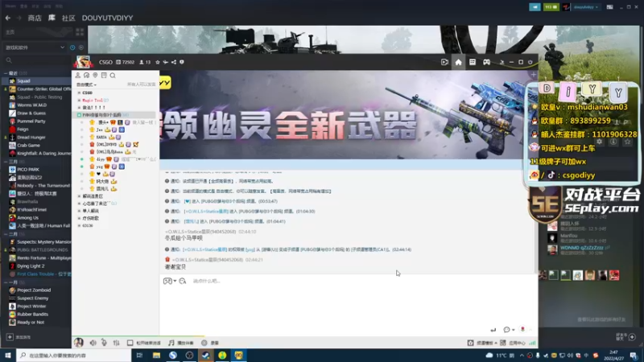Screen dimensions: 644x362
Task: Send message with the enter arrow icon
Action: click(493, 330)
